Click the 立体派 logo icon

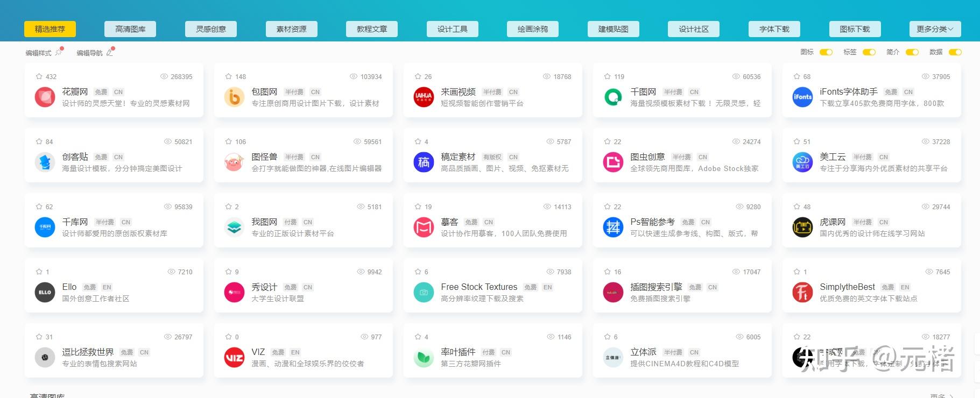[x=613, y=358]
